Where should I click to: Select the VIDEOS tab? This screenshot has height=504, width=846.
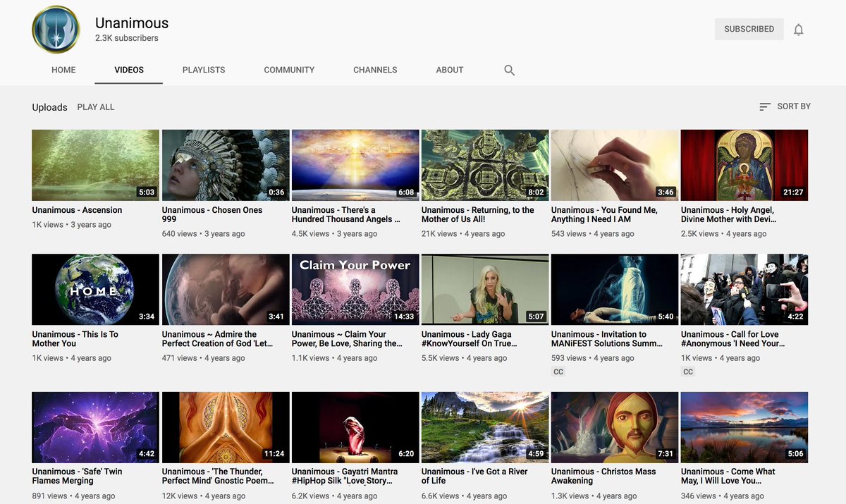click(x=129, y=70)
